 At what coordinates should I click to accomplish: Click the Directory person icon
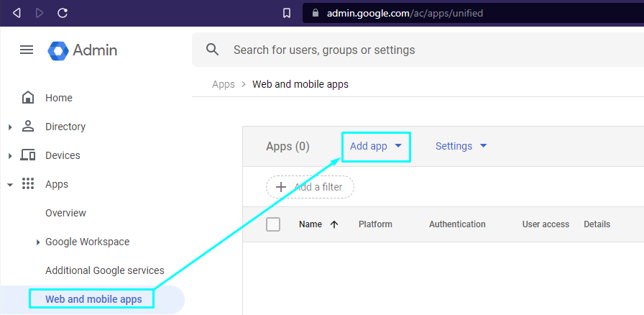pos(28,127)
